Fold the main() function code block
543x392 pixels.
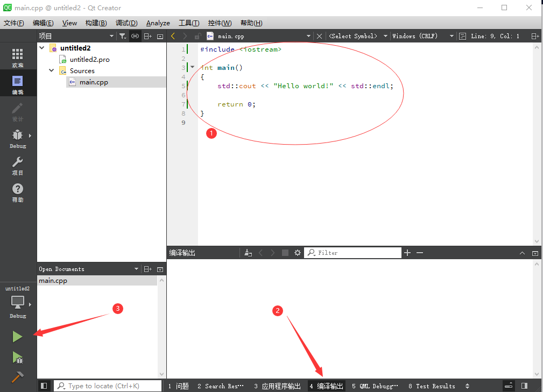point(193,67)
